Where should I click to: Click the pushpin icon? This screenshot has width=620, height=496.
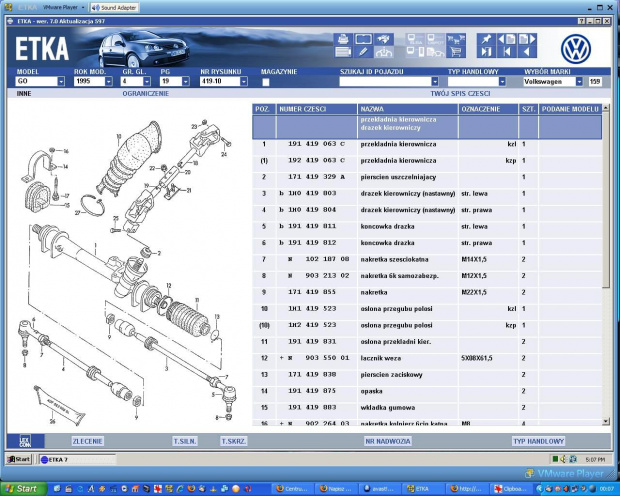pos(486,39)
